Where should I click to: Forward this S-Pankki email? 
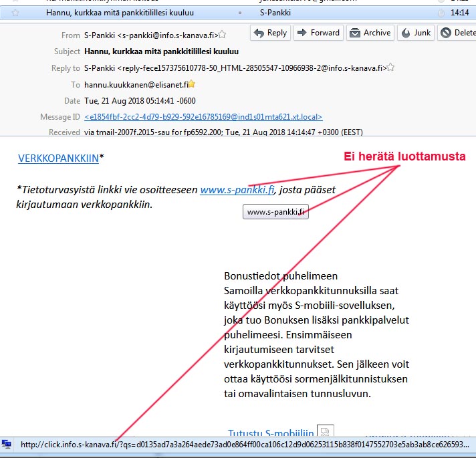click(x=318, y=33)
